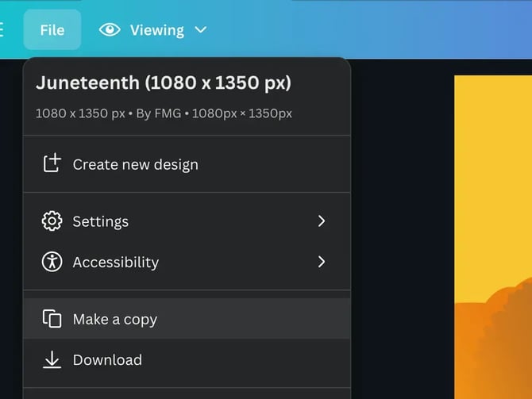This screenshot has width=532, height=399.
Task: Open the Settings menu item label
Action: click(101, 221)
